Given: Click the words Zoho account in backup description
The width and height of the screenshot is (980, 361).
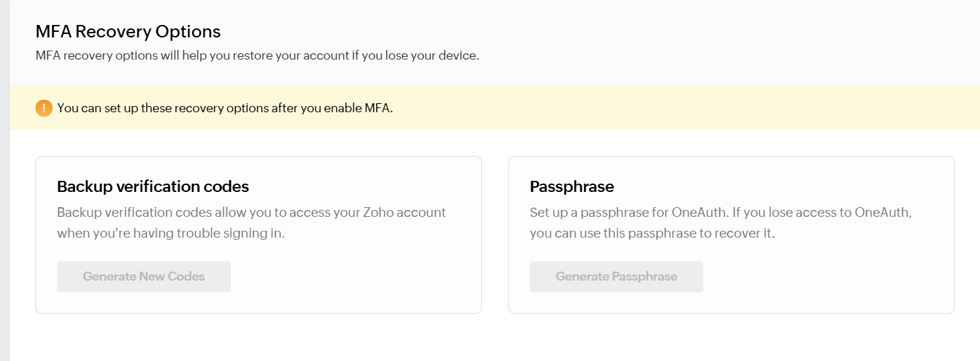Looking at the screenshot, I should pos(404,212).
